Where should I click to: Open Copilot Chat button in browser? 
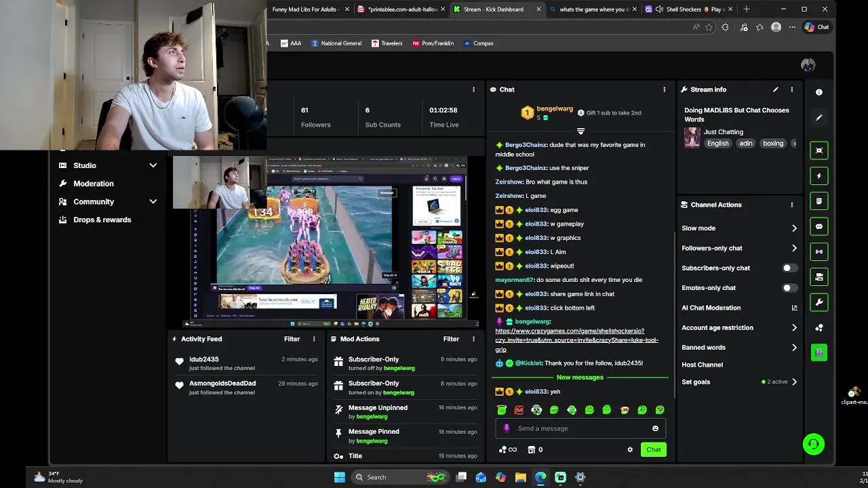coord(816,27)
